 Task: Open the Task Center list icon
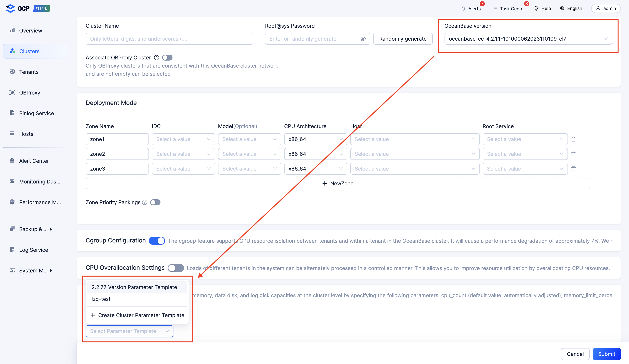[494, 9]
